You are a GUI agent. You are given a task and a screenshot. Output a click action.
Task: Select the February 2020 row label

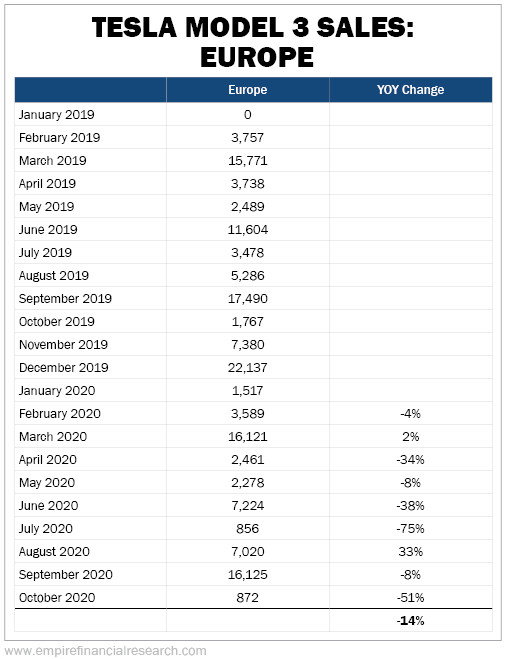(x=60, y=414)
